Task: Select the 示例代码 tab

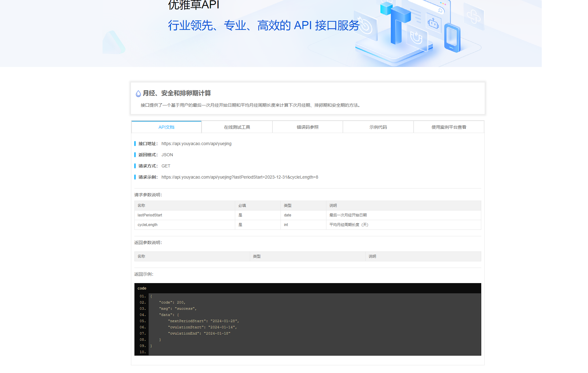Action: [x=378, y=127]
